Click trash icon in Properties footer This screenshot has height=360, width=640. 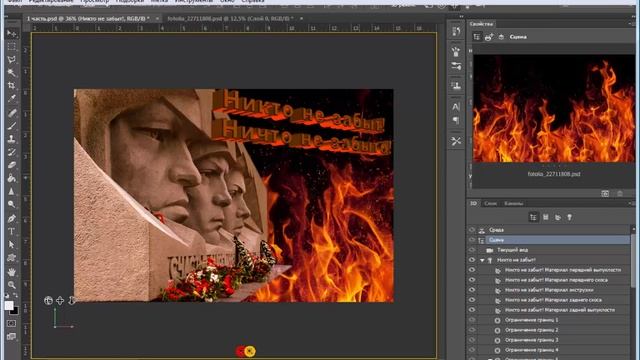620,193
